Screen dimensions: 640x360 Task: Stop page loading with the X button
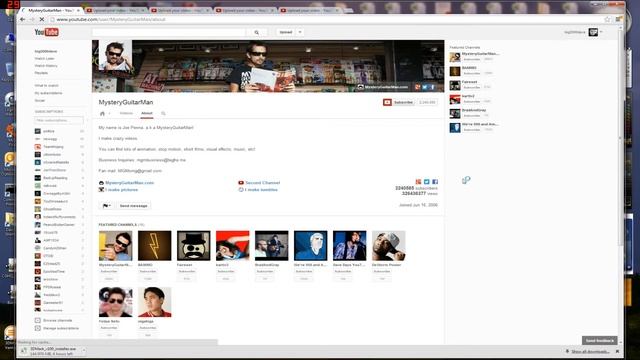(x=42, y=19)
